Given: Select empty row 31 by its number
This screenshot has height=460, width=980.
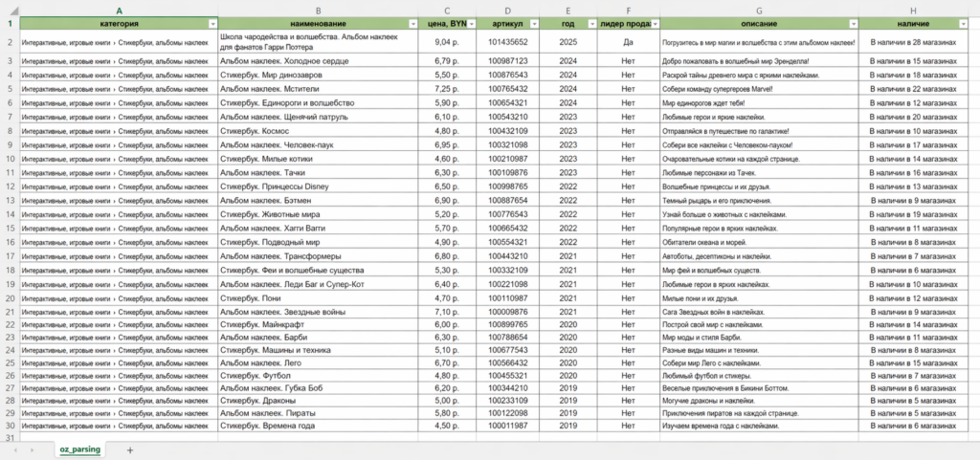Looking at the screenshot, I should pyautogui.click(x=10, y=438).
